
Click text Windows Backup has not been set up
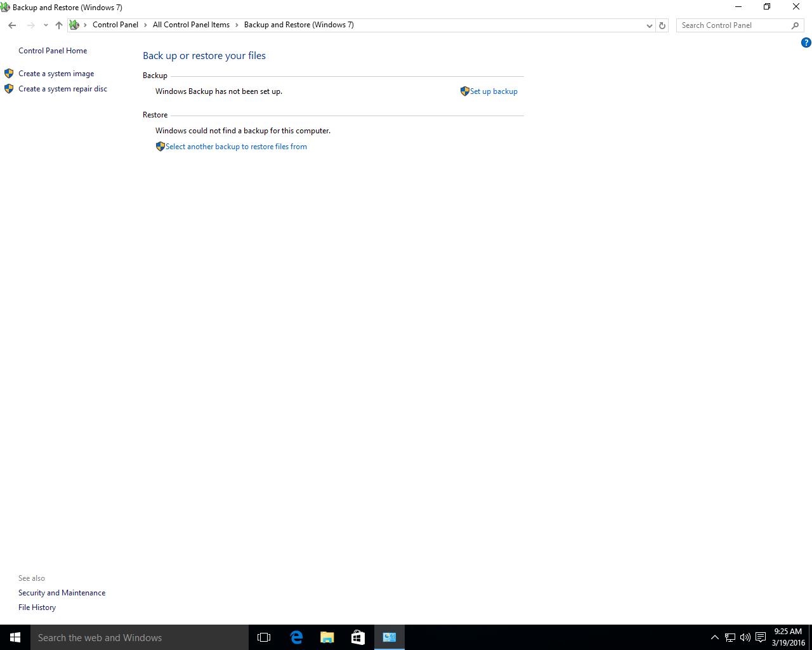pyautogui.click(x=219, y=91)
